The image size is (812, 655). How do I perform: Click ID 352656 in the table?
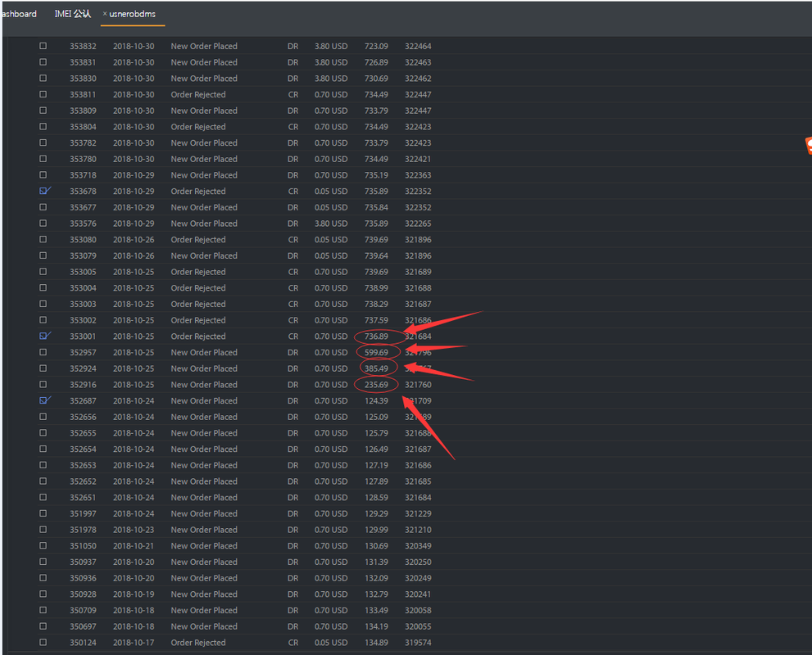pyautogui.click(x=83, y=417)
